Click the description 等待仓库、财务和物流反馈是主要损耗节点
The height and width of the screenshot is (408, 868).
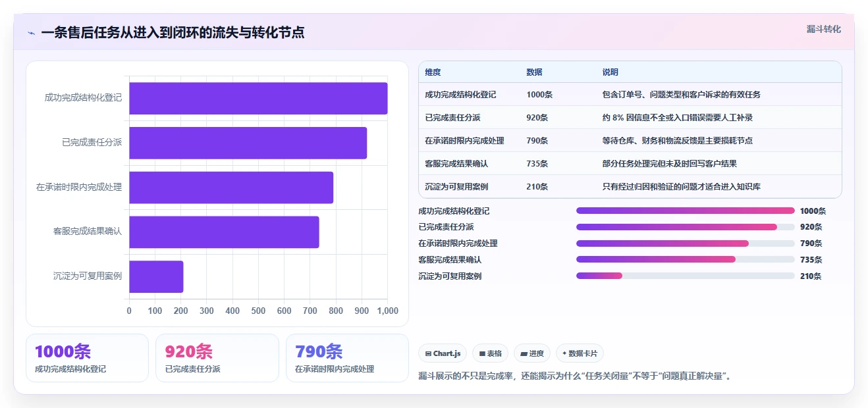677,141
